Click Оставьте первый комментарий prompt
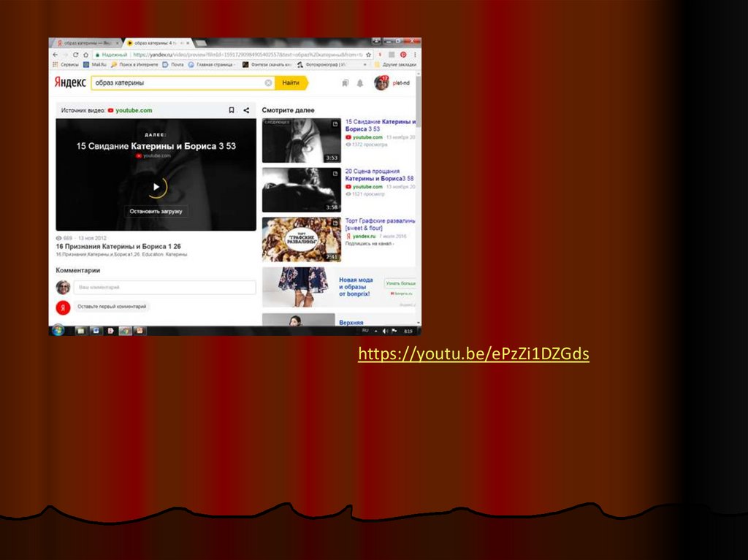The width and height of the screenshot is (748, 560). point(112,307)
